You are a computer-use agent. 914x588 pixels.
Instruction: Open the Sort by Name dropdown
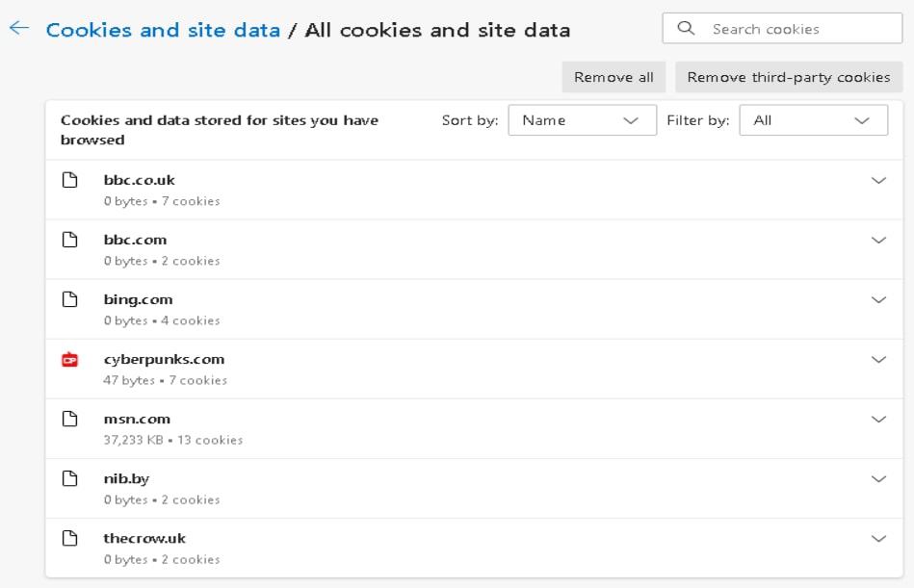(583, 120)
